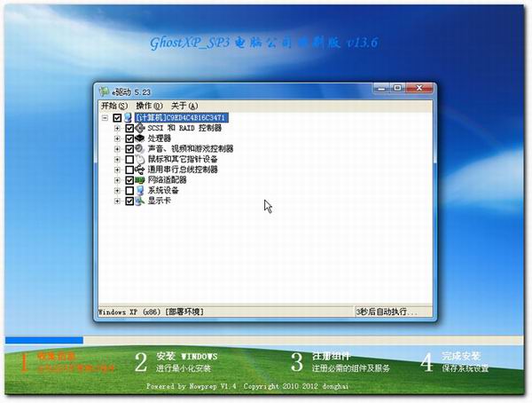Click the e驱动 5.23 window title
Screen dimensions: 532x403
(x=131, y=92)
